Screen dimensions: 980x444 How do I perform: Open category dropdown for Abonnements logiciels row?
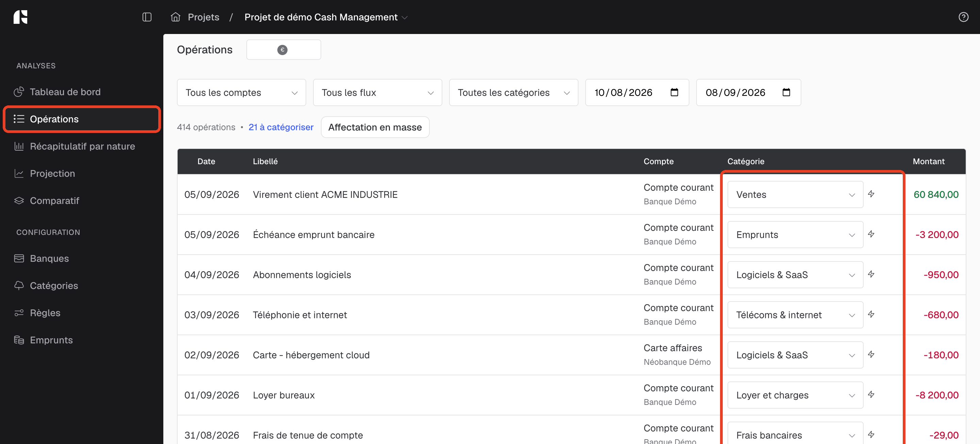pyautogui.click(x=795, y=275)
